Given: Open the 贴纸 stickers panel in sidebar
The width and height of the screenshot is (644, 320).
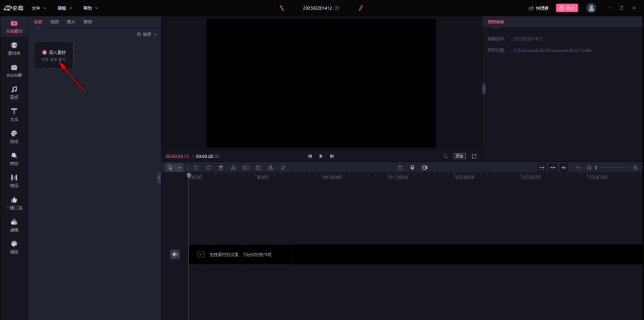Looking at the screenshot, I should point(14,136).
